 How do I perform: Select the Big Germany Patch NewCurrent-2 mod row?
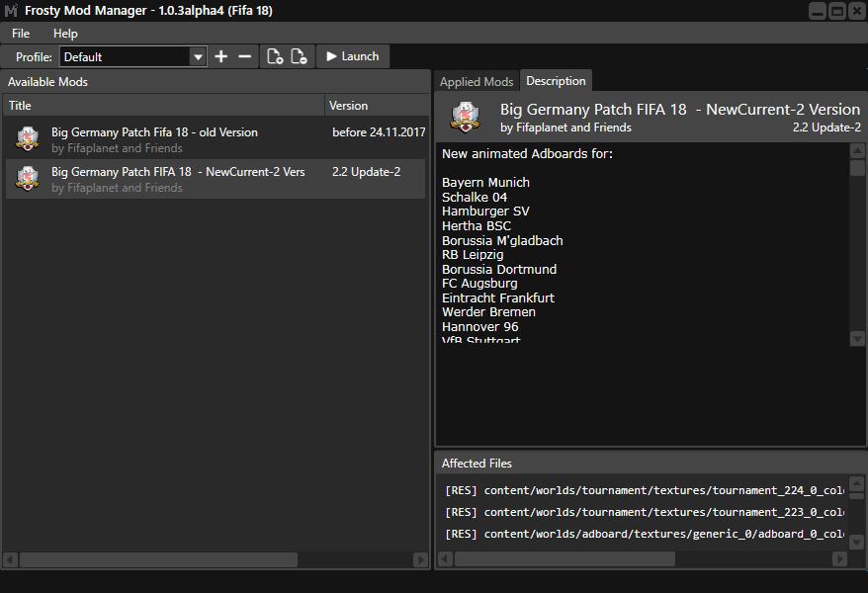(216, 179)
